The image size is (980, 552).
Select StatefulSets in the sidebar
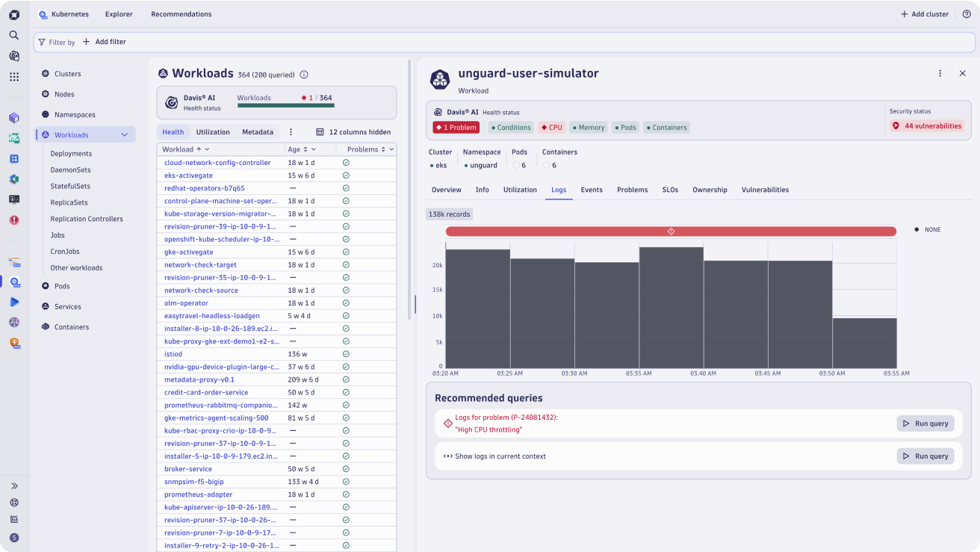click(x=70, y=186)
